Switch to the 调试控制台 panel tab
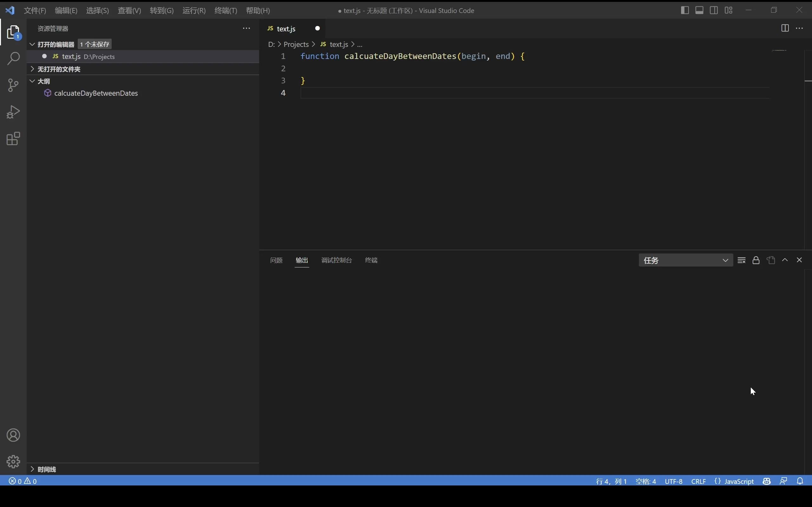 (336, 260)
